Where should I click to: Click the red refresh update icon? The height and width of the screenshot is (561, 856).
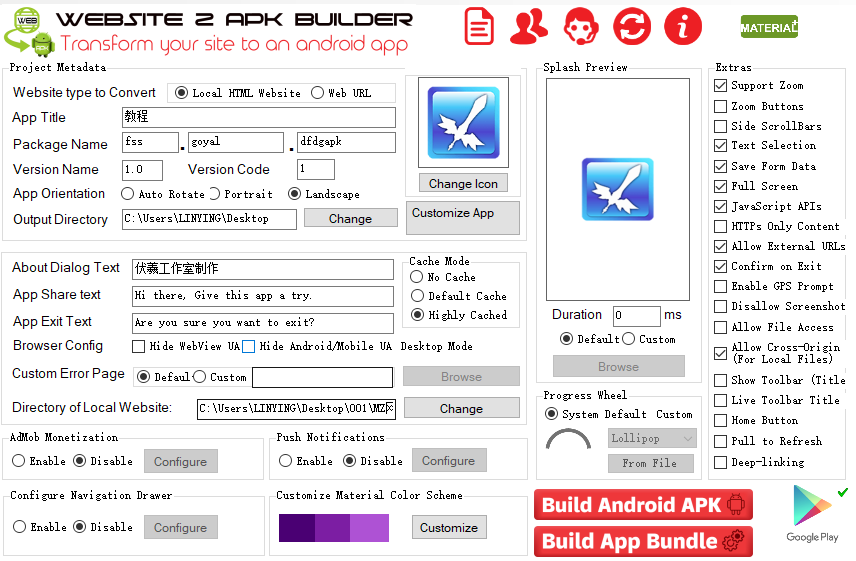pos(632,26)
